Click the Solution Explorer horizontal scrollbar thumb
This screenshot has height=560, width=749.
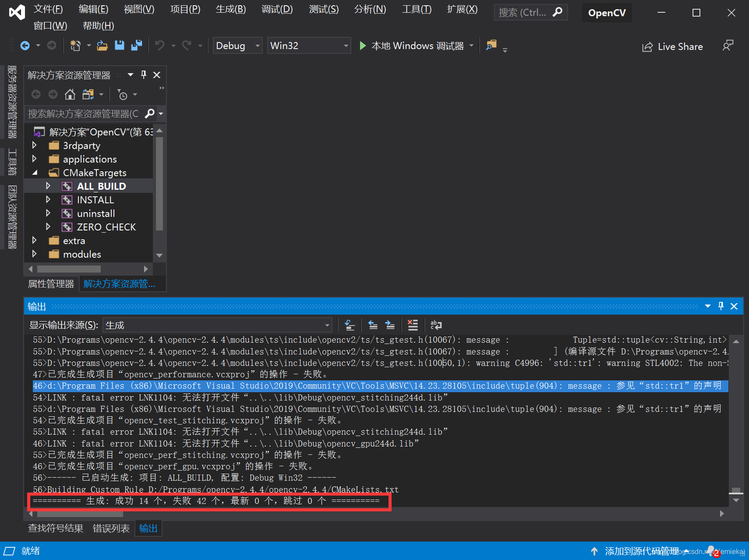tap(69, 269)
